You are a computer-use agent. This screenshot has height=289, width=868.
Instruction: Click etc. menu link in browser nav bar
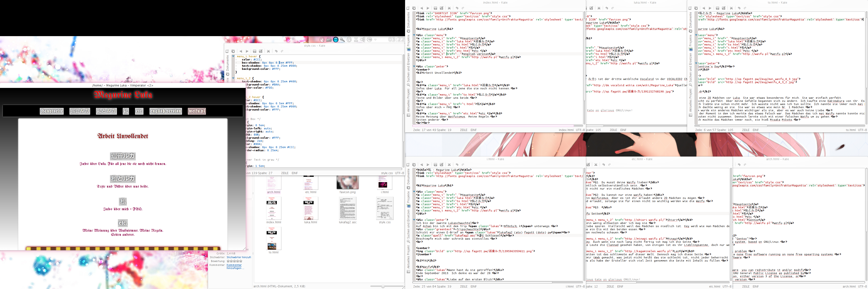pyautogui.click(x=139, y=111)
